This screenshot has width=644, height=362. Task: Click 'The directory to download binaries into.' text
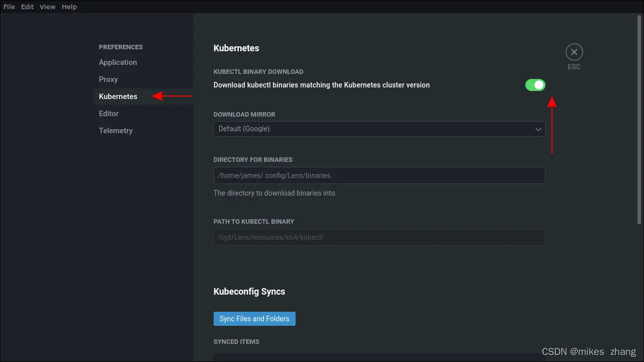pyautogui.click(x=275, y=193)
